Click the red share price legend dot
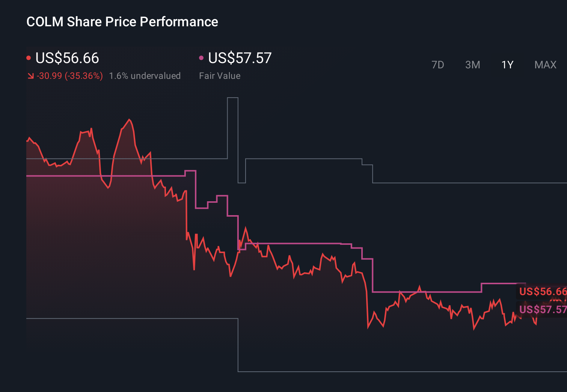Viewport: 567px width, 392px height. [x=29, y=57]
